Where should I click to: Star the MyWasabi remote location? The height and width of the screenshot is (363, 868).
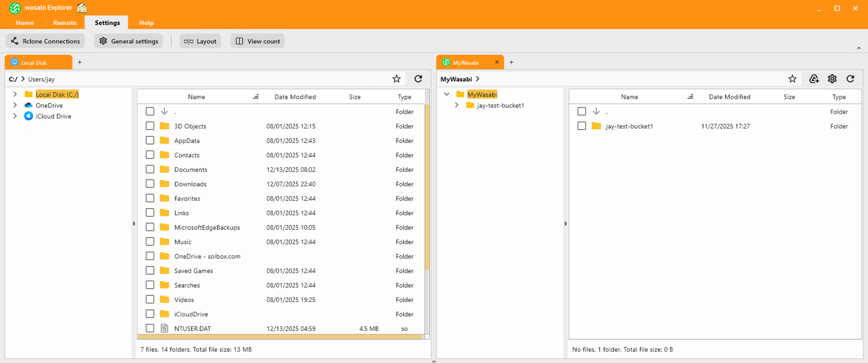(792, 79)
